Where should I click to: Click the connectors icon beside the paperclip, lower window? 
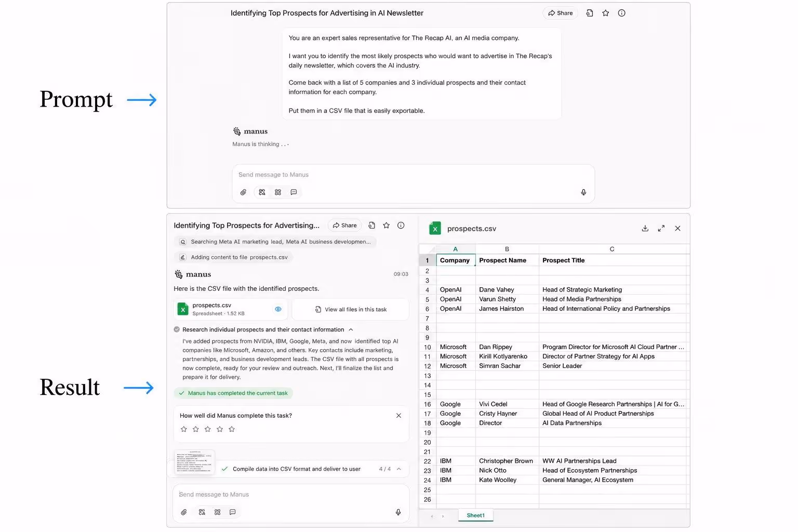[202, 512]
